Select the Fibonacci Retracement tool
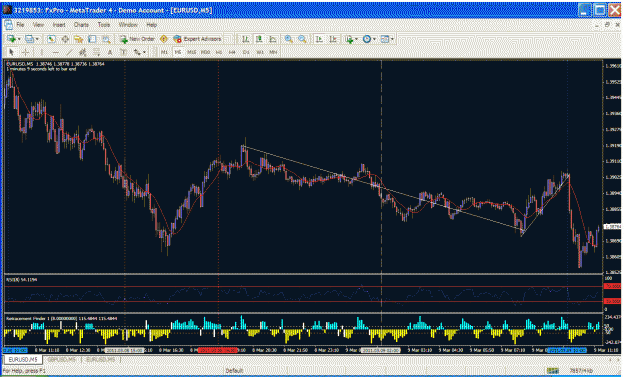This screenshot has height=377, width=625. [x=96, y=52]
